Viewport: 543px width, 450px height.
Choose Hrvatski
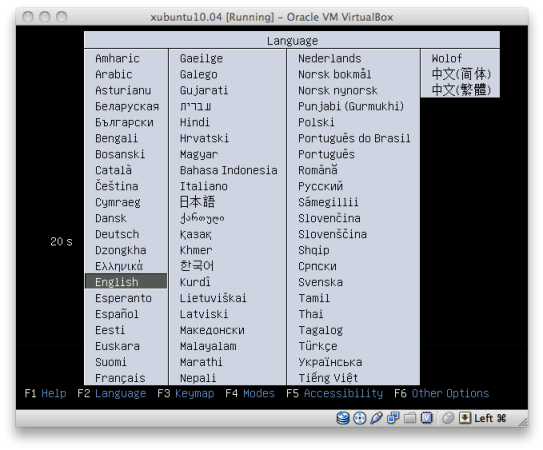pyautogui.click(x=204, y=138)
